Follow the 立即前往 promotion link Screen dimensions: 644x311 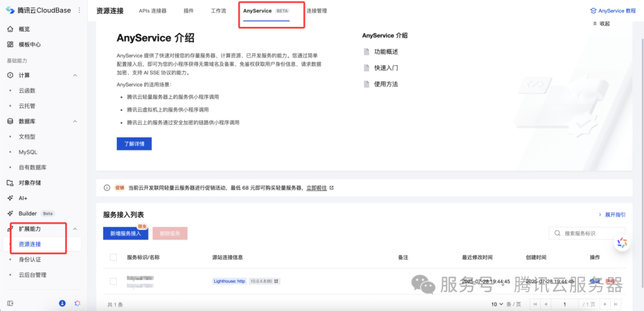(x=317, y=187)
